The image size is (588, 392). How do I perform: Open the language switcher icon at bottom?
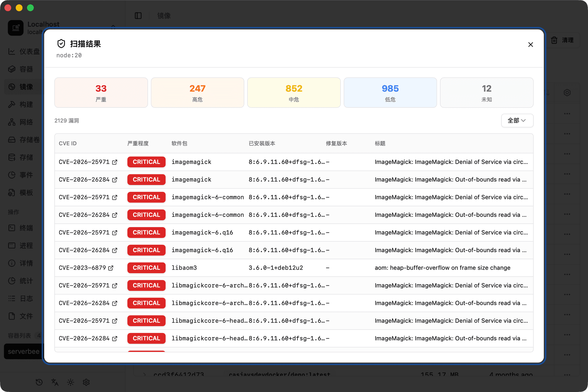[x=55, y=382]
